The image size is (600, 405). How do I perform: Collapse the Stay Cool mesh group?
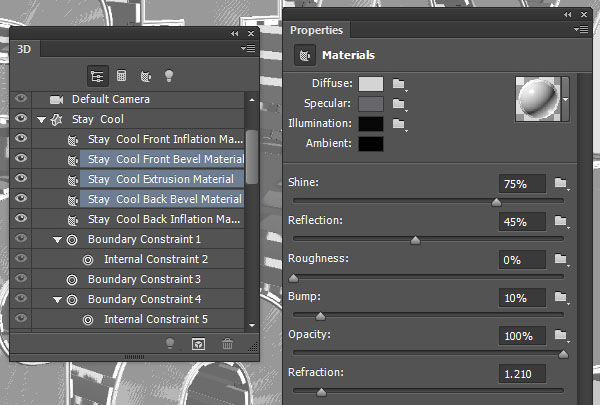point(41,119)
